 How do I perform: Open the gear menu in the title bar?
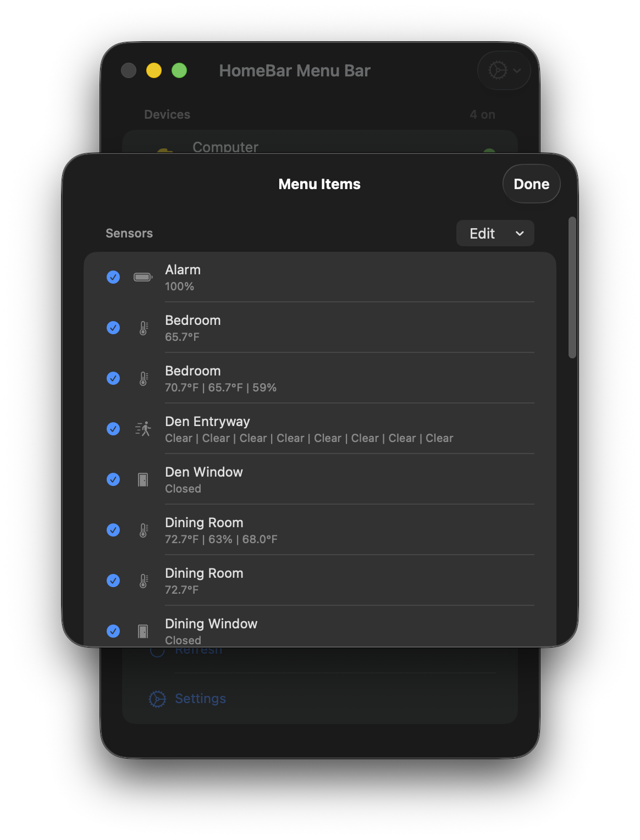click(x=504, y=70)
